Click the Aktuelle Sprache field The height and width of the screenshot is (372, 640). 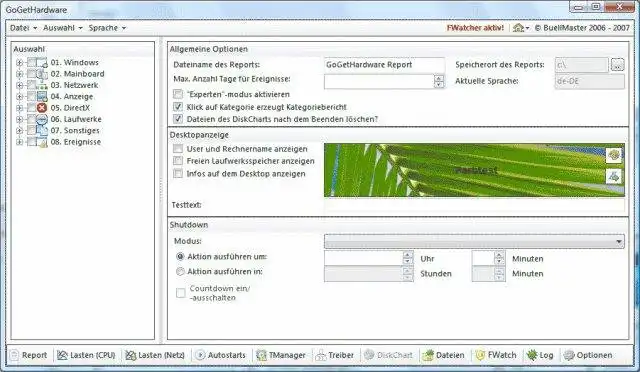pyautogui.click(x=589, y=81)
